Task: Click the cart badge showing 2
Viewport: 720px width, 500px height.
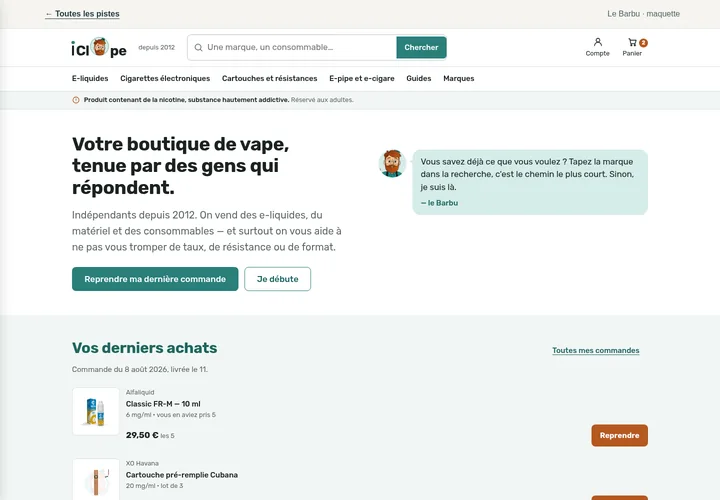Action: pyautogui.click(x=643, y=43)
